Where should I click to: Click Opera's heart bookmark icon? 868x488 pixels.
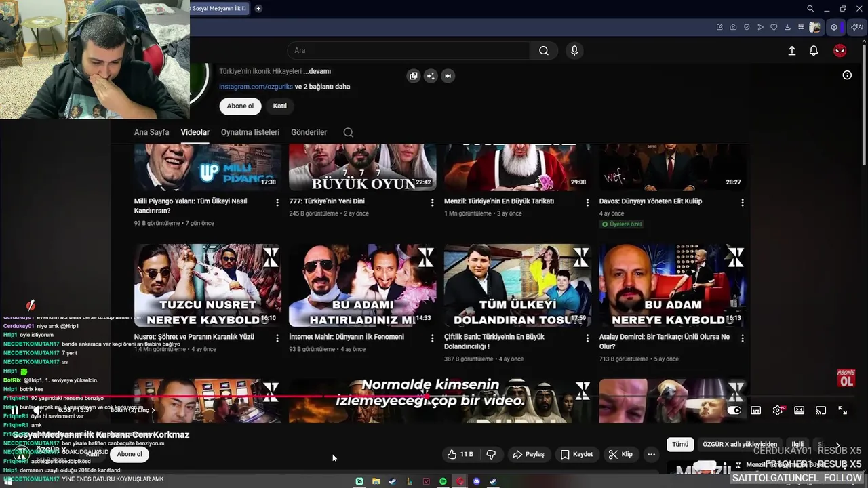click(774, 27)
